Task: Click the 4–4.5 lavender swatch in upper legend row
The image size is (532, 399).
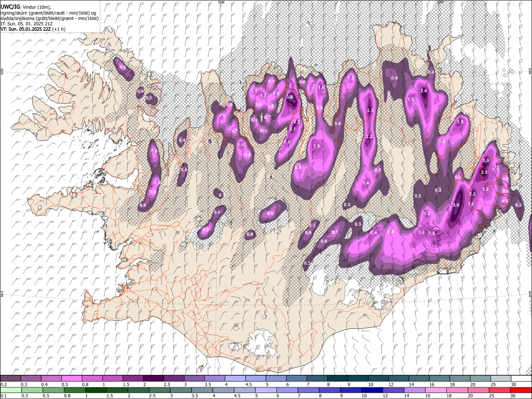Action: [234, 379]
